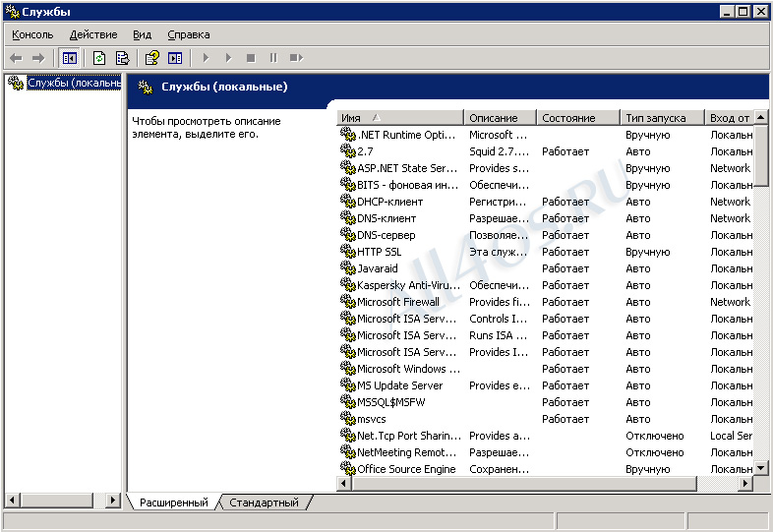
Task: Click the horizontal scrollbar thumb under services list
Action: 523,484
